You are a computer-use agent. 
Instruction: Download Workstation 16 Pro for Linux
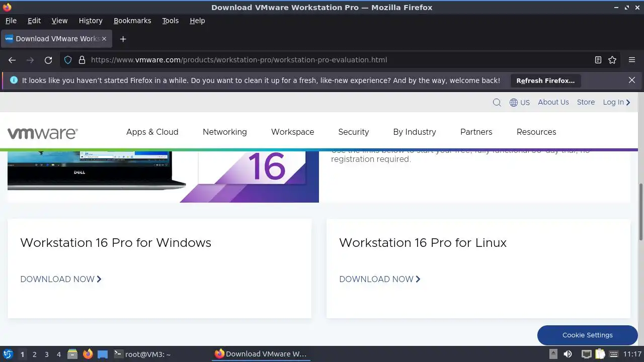coord(380,279)
